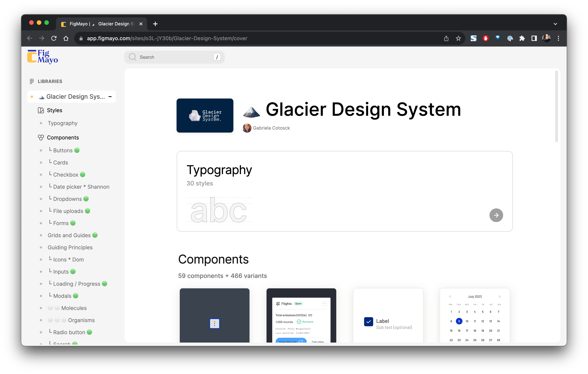The height and width of the screenshot is (374, 588).
Task: Click the Styles section icon
Action: tap(41, 110)
